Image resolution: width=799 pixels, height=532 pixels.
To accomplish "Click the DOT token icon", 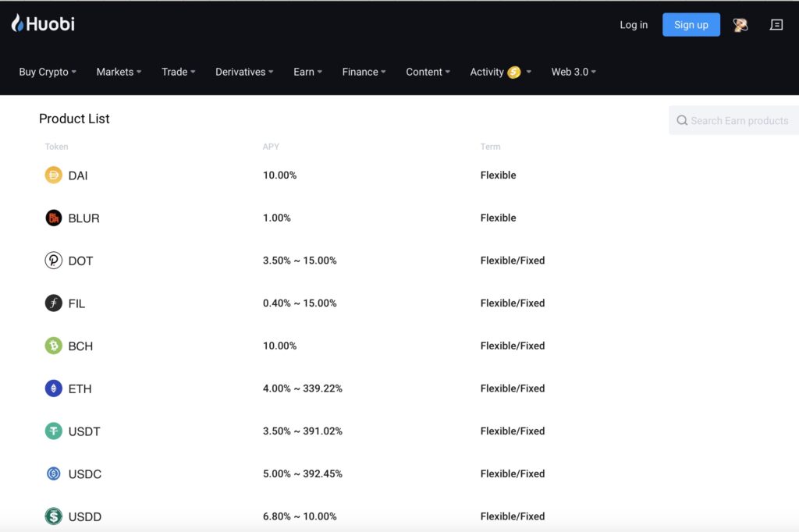I will pyautogui.click(x=54, y=261).
